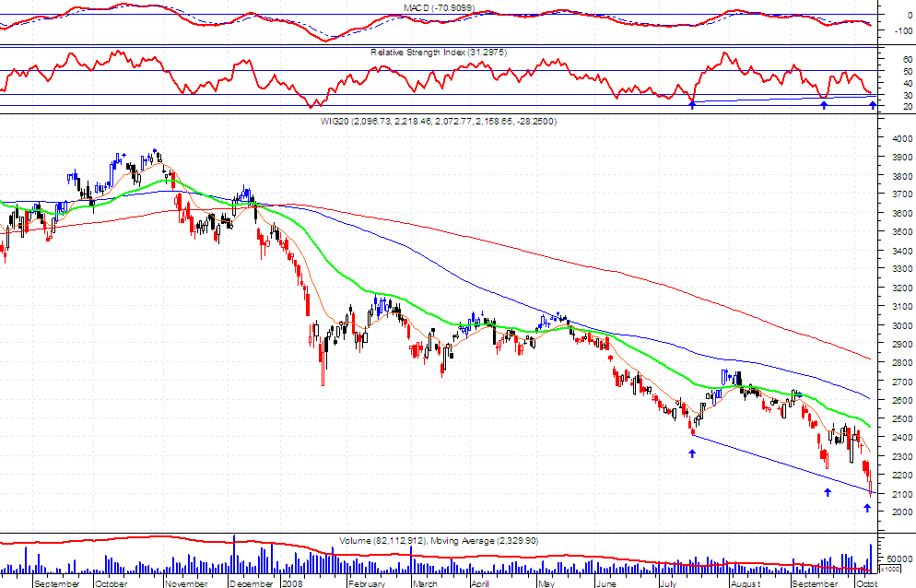This screenshot has width=916, height=588.
Task: Click the 2400 price axis label
Action: (x=902, y=437)
